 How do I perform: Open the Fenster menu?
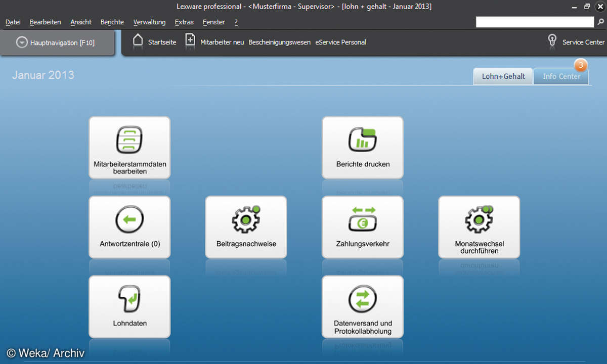click(214, 22)
